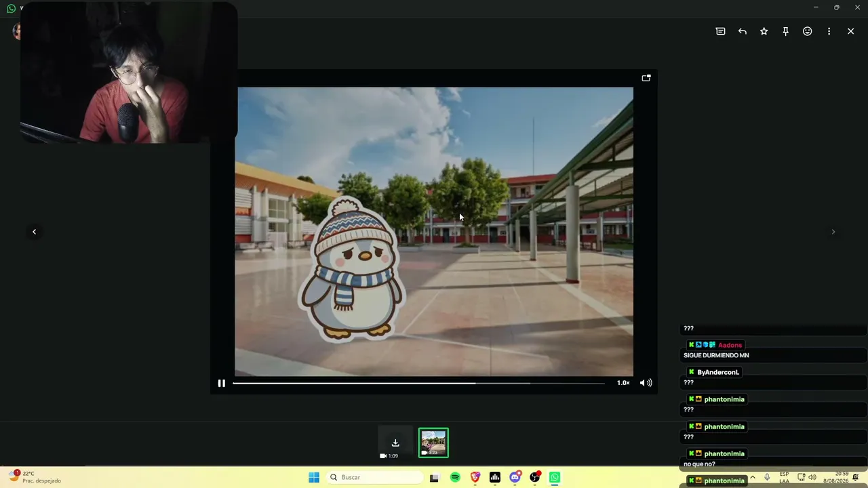Viewport: 868px width, 488px height.
Task: Seek on the video progress bar
Action: tap(418, 383)
